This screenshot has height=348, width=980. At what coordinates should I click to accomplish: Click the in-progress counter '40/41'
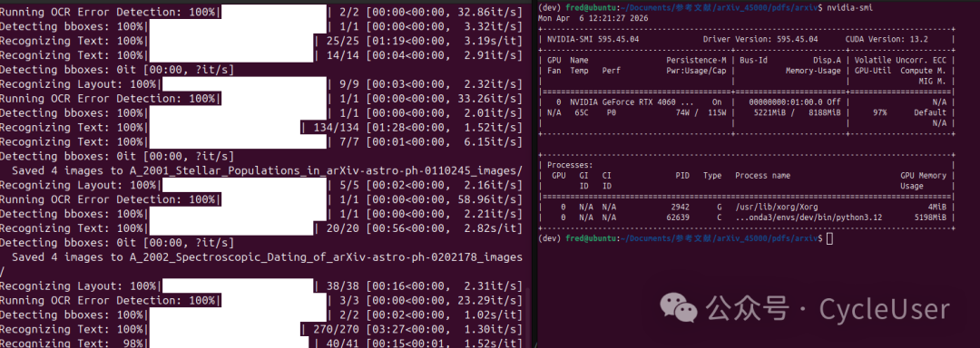coord(342,343)
